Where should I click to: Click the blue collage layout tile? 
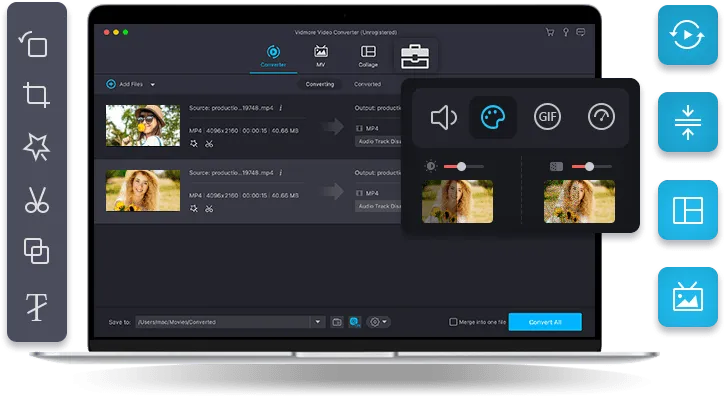(688, 210)
